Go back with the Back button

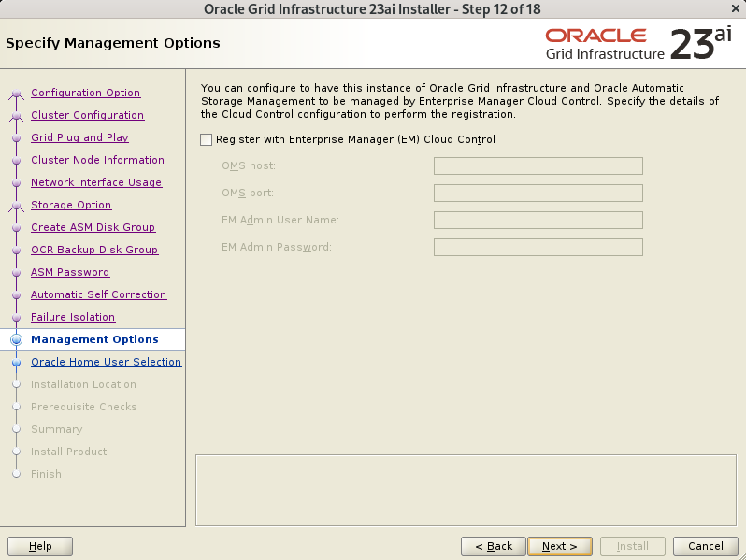(494, 546)
